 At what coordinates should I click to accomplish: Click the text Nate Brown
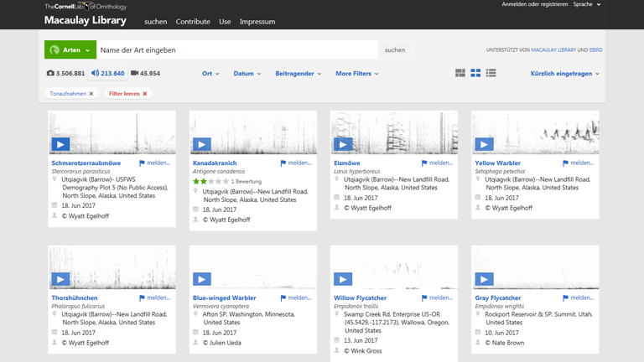click(x=508, y=343)
